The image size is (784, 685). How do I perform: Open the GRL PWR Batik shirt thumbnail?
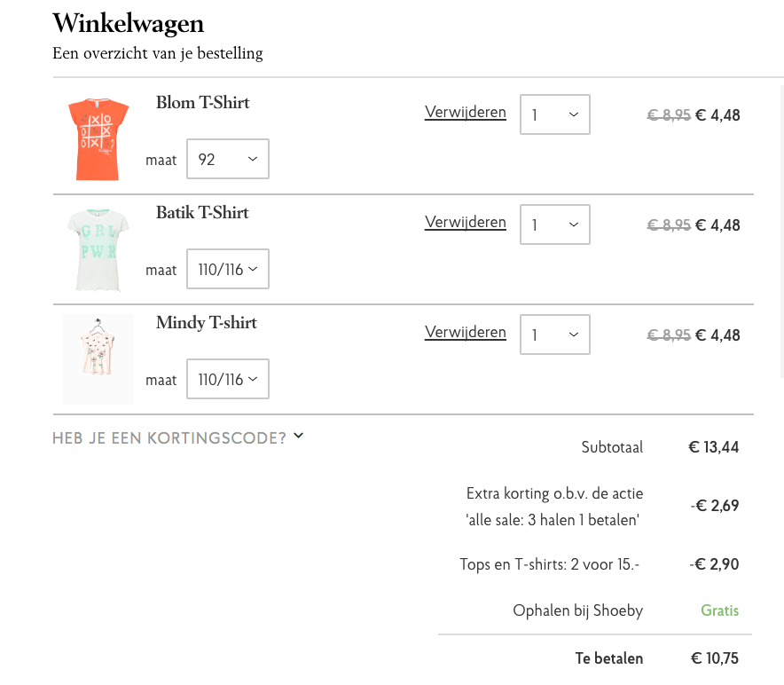98,249
